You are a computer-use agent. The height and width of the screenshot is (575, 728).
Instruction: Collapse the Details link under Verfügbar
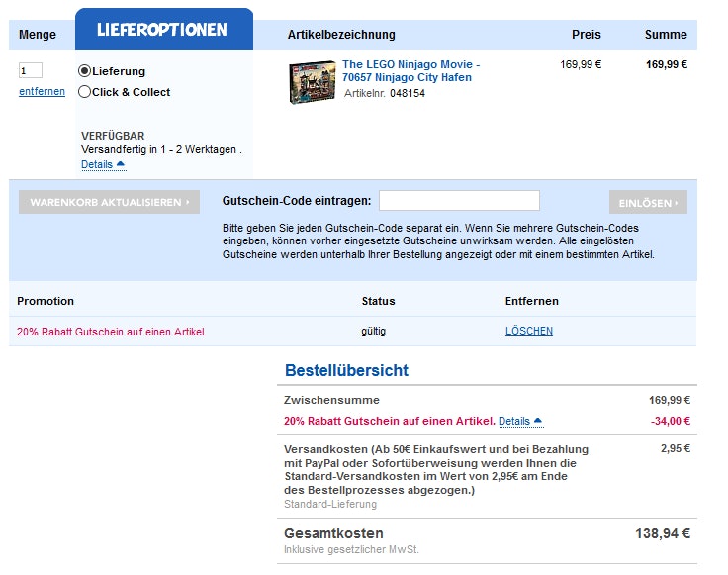tap(97, 164)
